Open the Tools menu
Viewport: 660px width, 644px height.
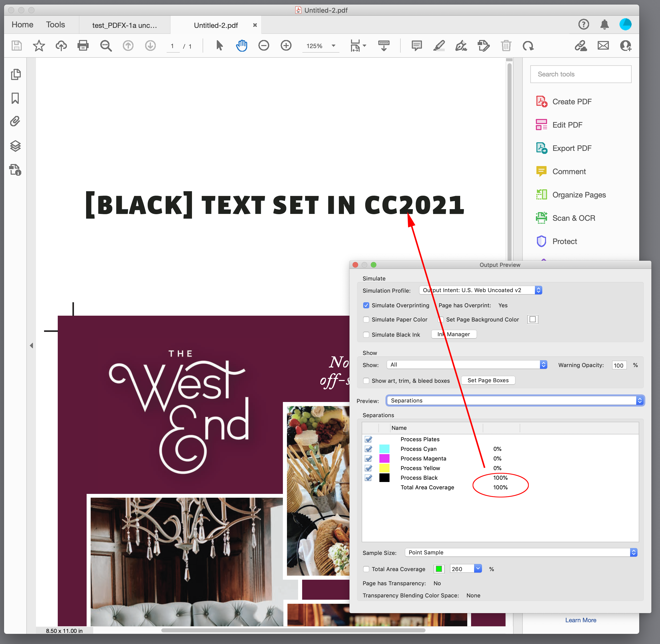55,24
